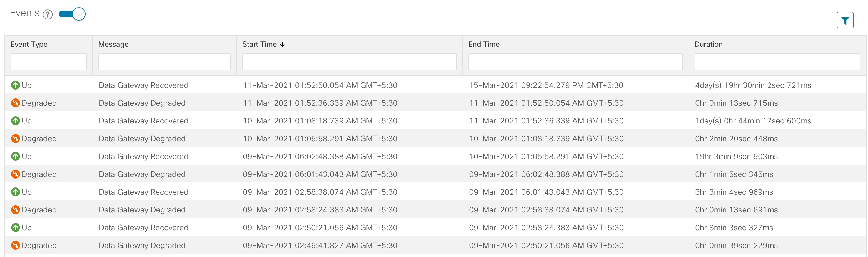Click Up icon for 09-Mar 06:02:48 event
868x257 pixels.
pyautogui.click(x=16, y=157)
